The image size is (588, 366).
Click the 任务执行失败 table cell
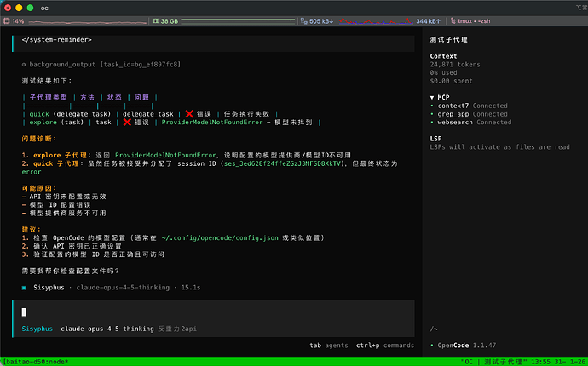pyautogui.click(x=246, y=114)
